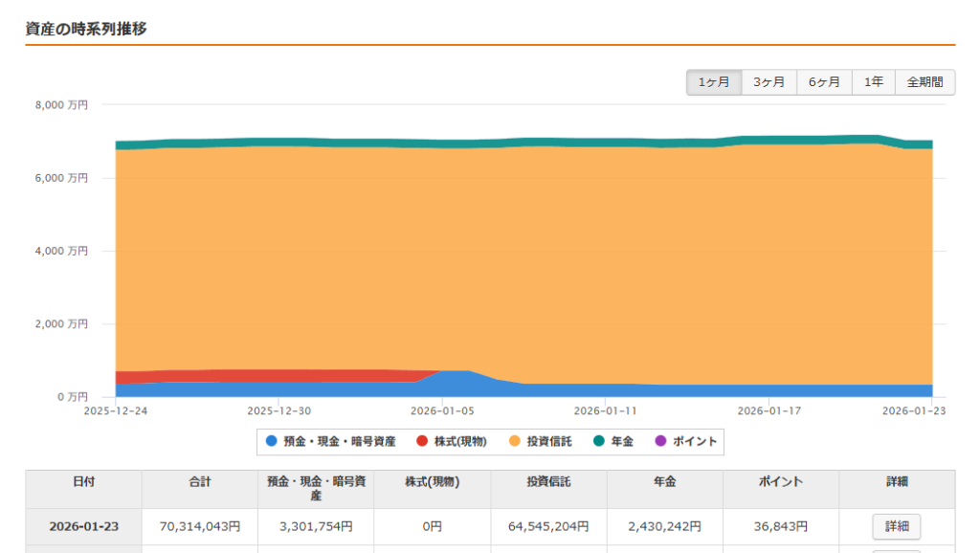Click the 70,314,043円 total cell
The width and height of the screenshot is (980, 553).
tap(200, 526)
